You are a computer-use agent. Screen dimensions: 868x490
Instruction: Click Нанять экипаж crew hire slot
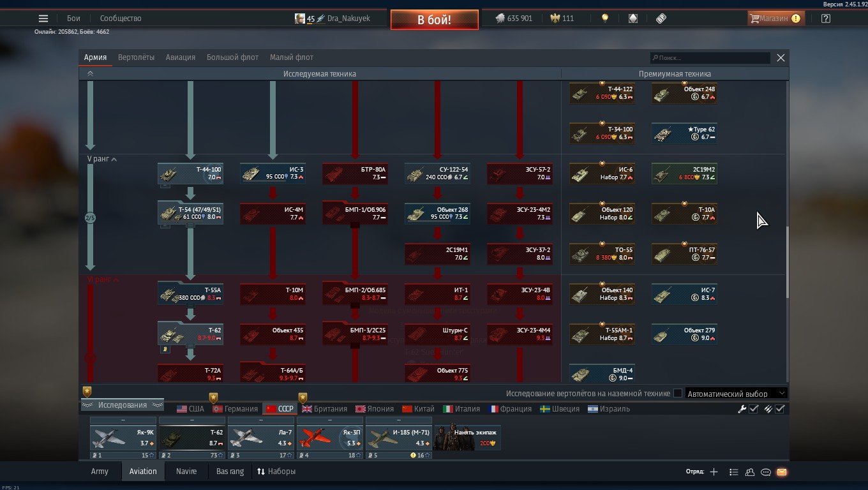pyautogui.click(x=467, y=437)
